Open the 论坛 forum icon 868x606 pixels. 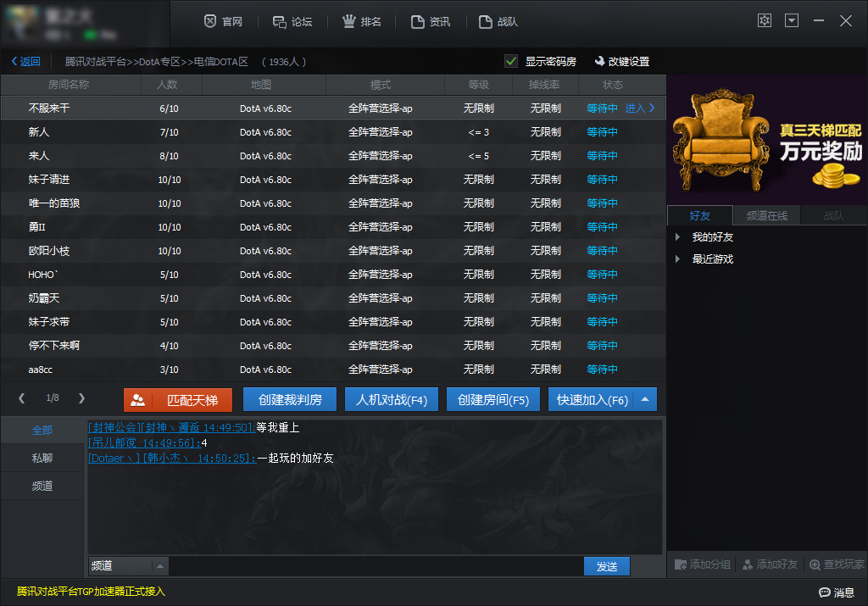pyautogui.click(x=281, y=21)
